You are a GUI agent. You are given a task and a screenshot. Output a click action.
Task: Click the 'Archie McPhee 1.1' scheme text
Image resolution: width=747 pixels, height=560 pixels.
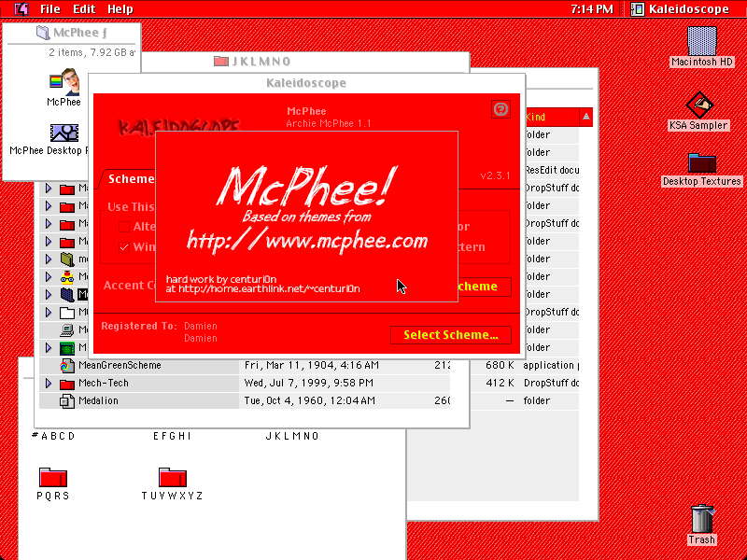point(329,124)
